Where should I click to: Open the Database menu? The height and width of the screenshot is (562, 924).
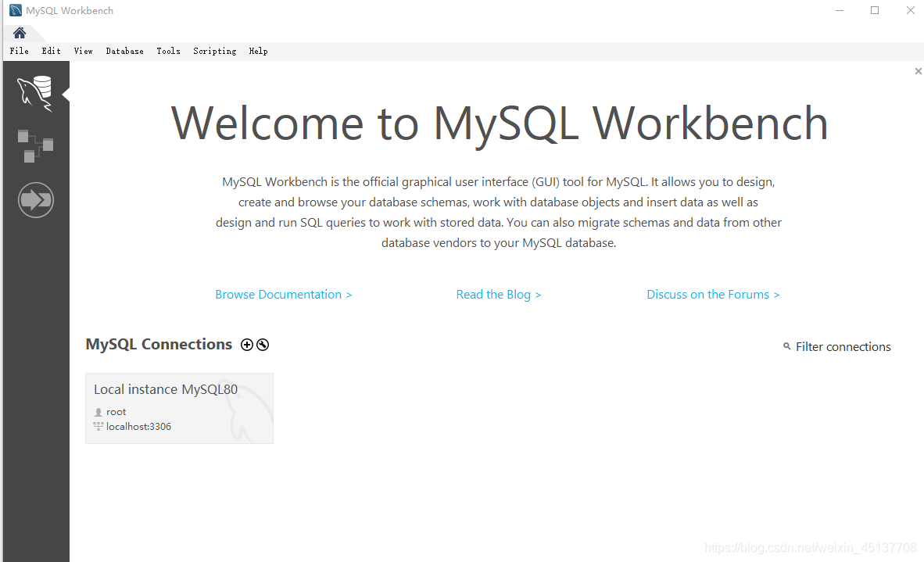125,52
